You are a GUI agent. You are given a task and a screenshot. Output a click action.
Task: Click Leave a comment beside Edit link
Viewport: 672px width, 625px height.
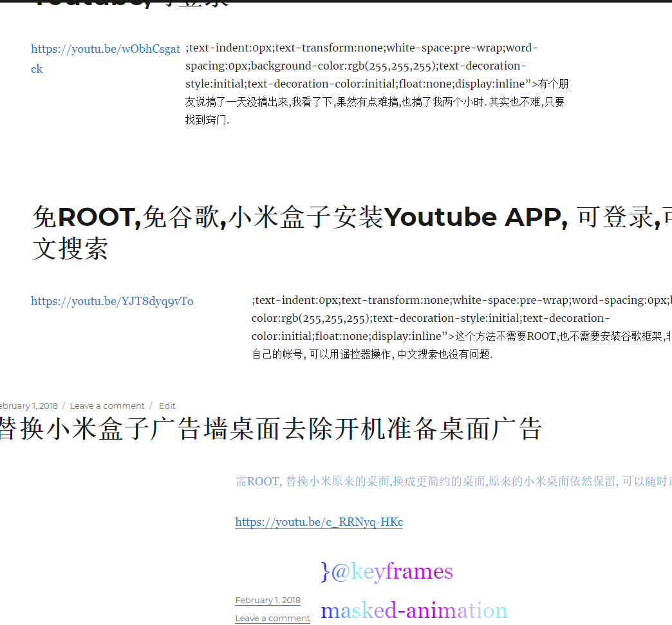[107, 406]
